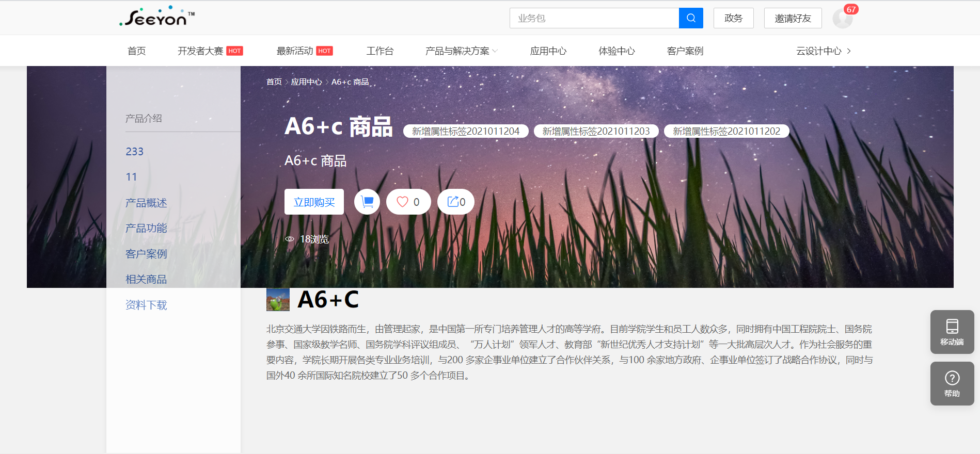
Task: Open 客户案例 in the top navigation
Action: click(x=685, y=51)
